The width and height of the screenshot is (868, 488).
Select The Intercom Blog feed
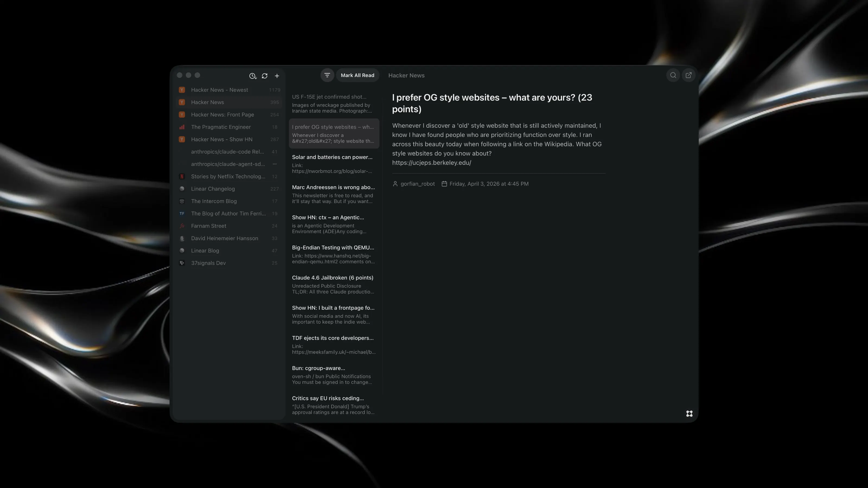(229, 201)
